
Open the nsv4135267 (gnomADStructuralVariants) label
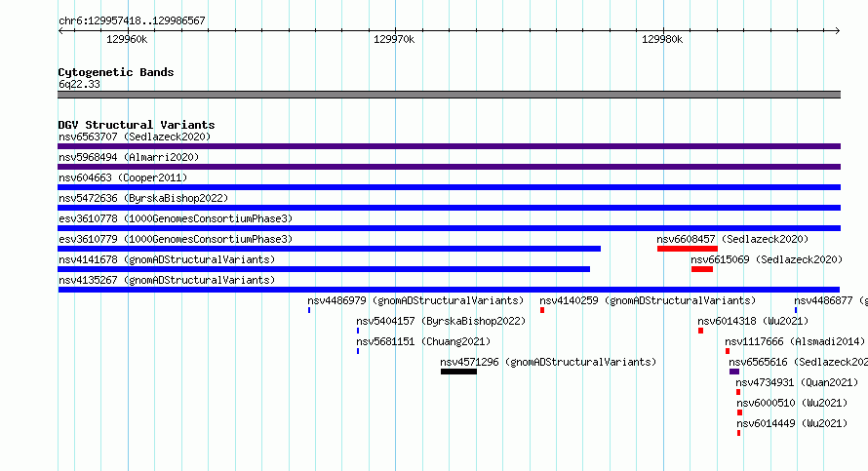click(x=167, y=280)
